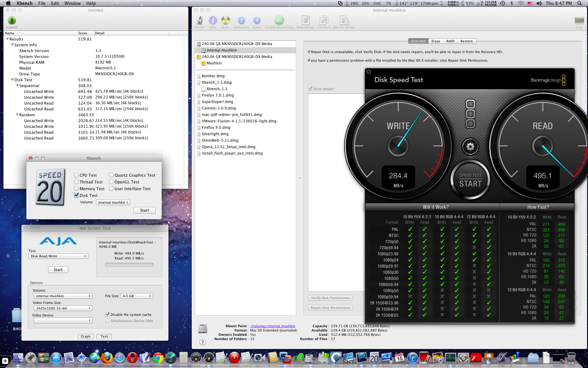The width and height of the screenshot is (588, 368).
Task: Open the File Size 4.0 GB dropdown
Action: pos(137,296)
